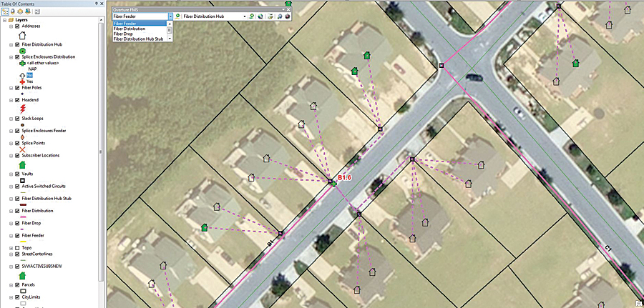Image resolution: width=644 pixels, height=308 pixels.
Task: Choose Fiber Distribution Hub Stub from list
Action: coord(138,39)
